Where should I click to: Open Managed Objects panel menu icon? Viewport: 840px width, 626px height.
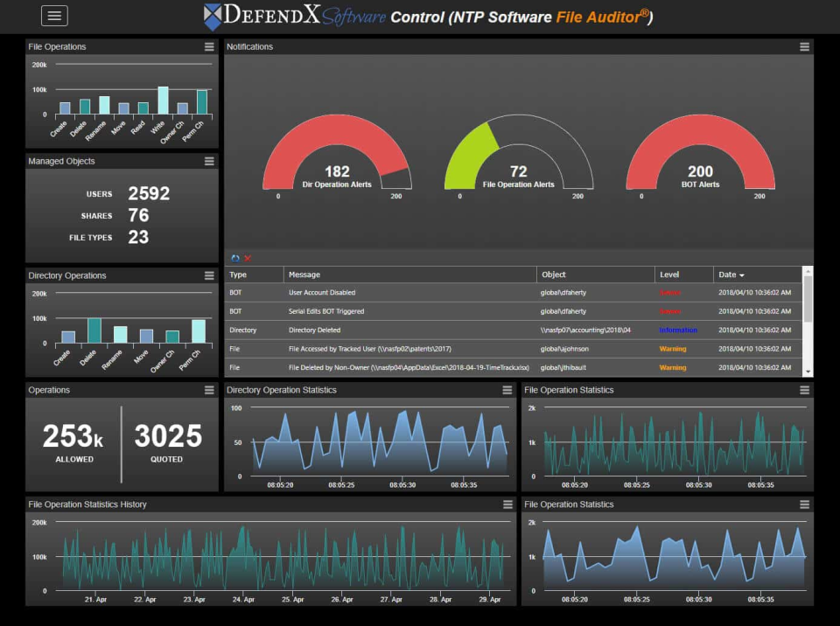coord(209,161)
